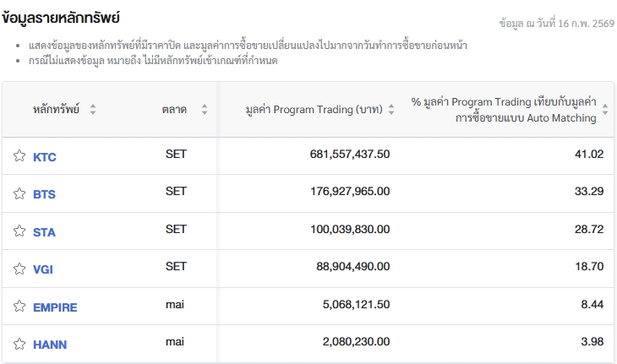Sort by มูลค่า Program Trading (บาท) arrows
Image resolution: width=617 pixels, height=364 pixels.
(391, 110)
